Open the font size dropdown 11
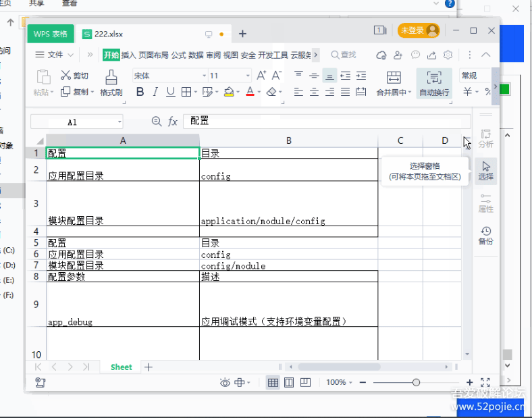 pyautogui.click(x=248, y=76)
